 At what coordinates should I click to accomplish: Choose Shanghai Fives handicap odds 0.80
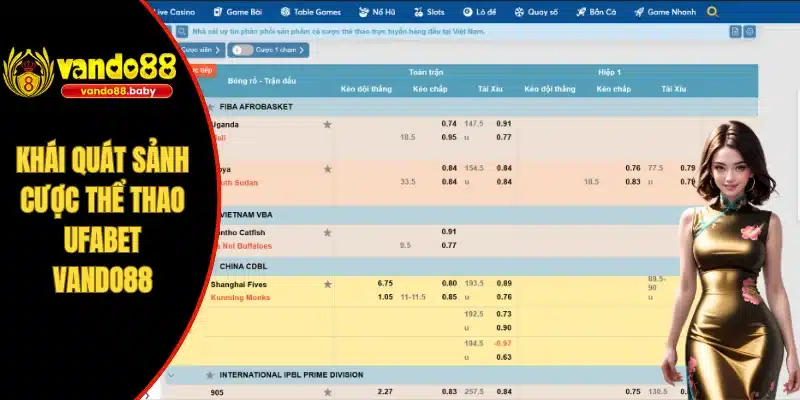(449, 283)
